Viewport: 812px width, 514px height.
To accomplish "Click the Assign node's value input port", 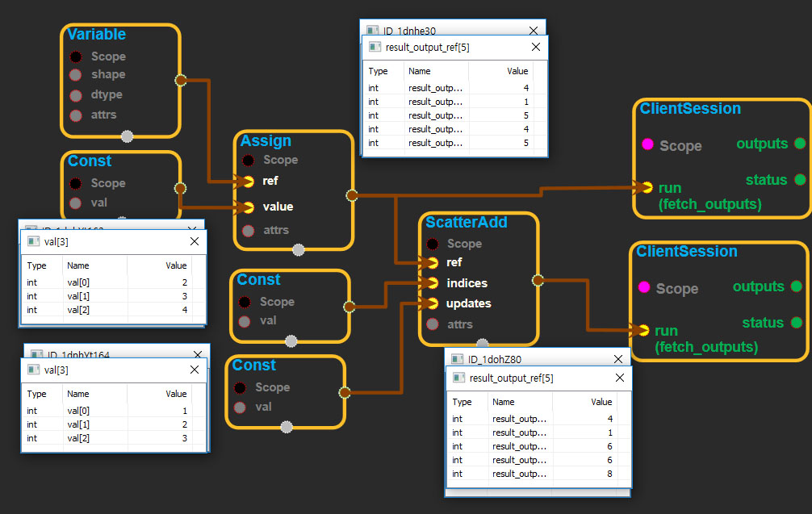I will point(248,207).
